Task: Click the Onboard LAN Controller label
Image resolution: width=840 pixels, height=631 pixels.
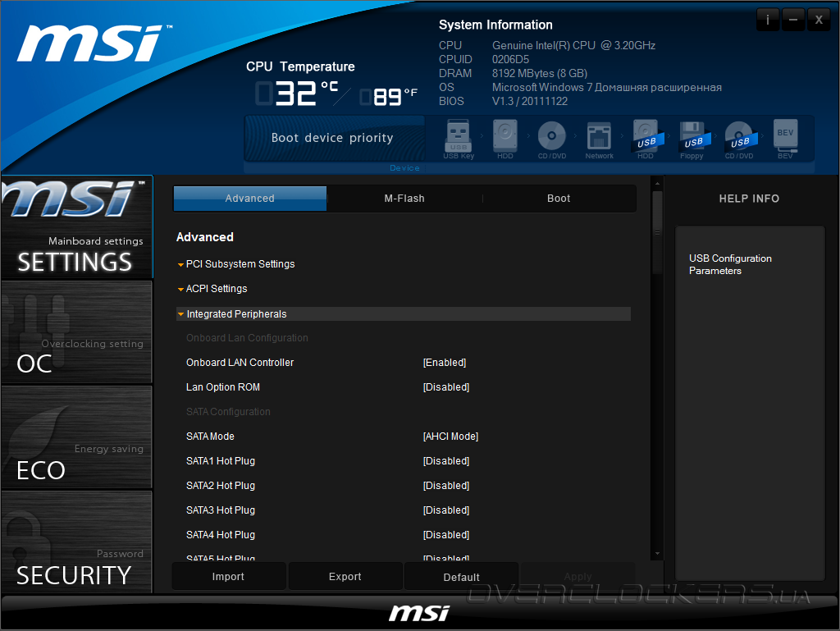Action: click(240, 363)
